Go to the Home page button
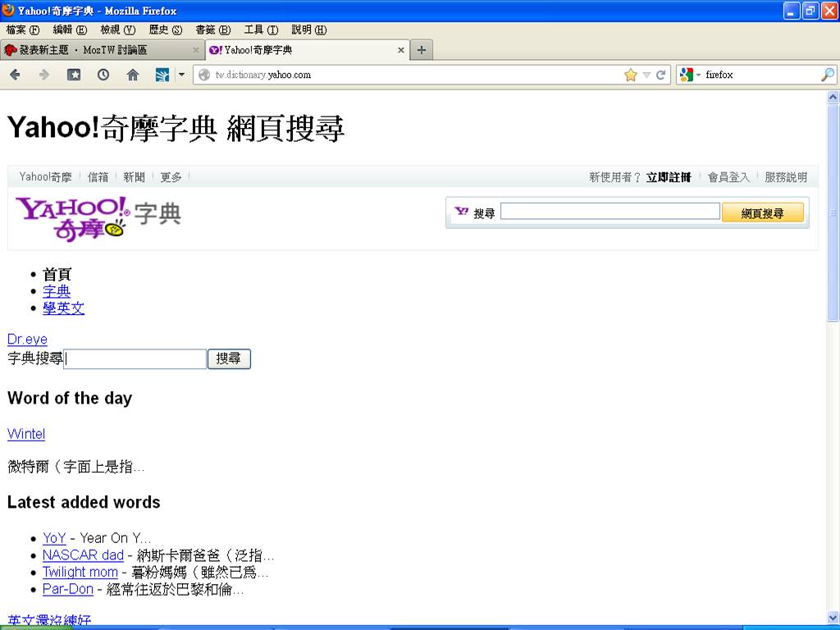Viewport: 840px width, 630px height. coord(133,75)
